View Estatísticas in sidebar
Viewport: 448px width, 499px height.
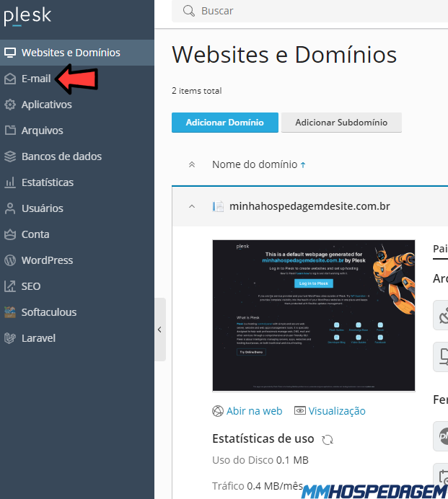pyautogui.click(x=77, y=182)
